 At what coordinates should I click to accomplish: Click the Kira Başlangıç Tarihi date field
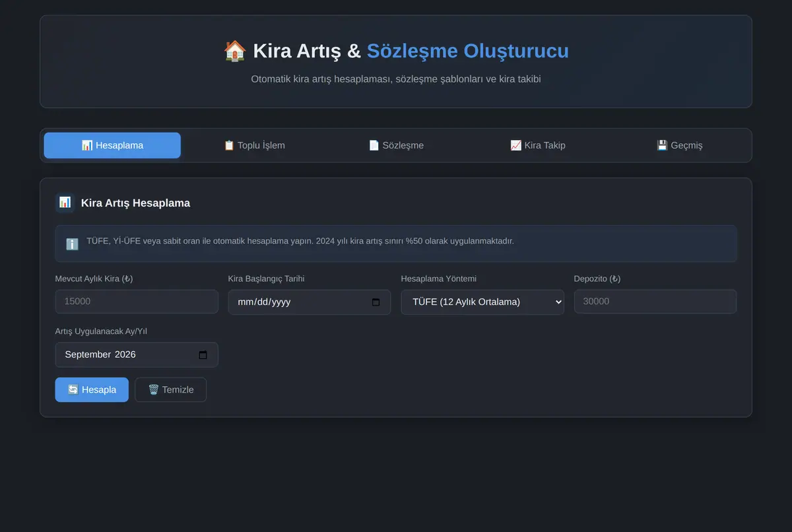tap(310, 302)
